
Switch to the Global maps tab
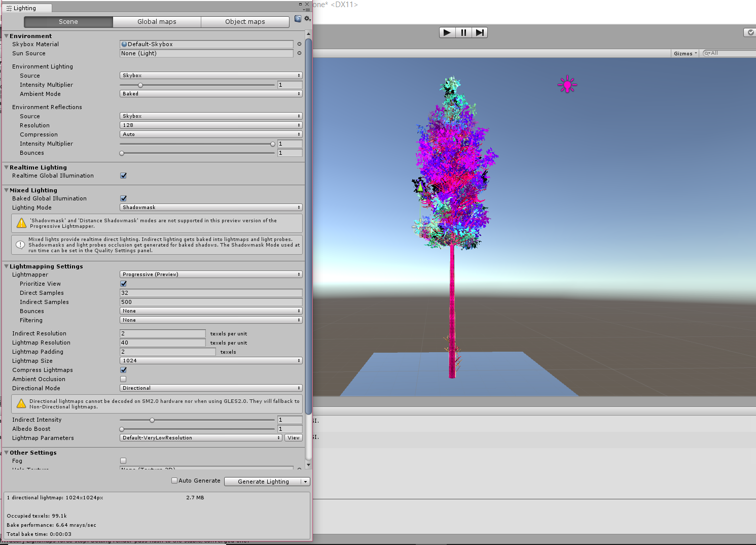pos(157,21)
